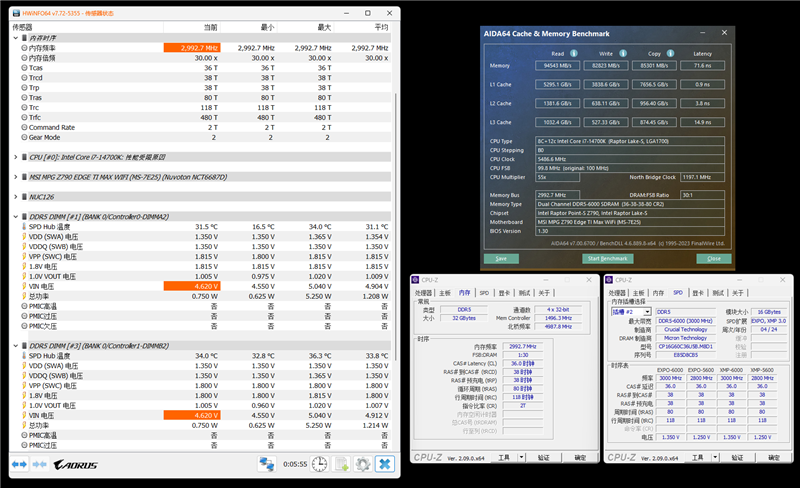
Task: Switch to SPD tab in left CPU-Z
Action: point(484,292)
